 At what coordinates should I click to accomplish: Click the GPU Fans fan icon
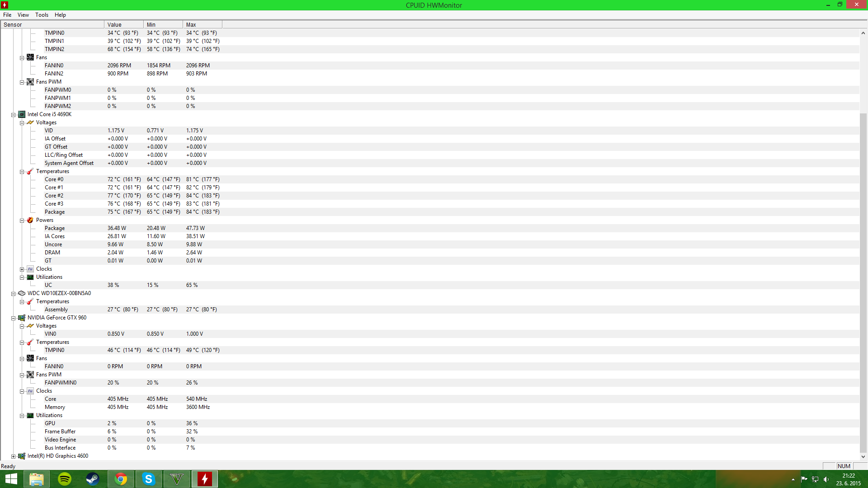pos(30,358)
